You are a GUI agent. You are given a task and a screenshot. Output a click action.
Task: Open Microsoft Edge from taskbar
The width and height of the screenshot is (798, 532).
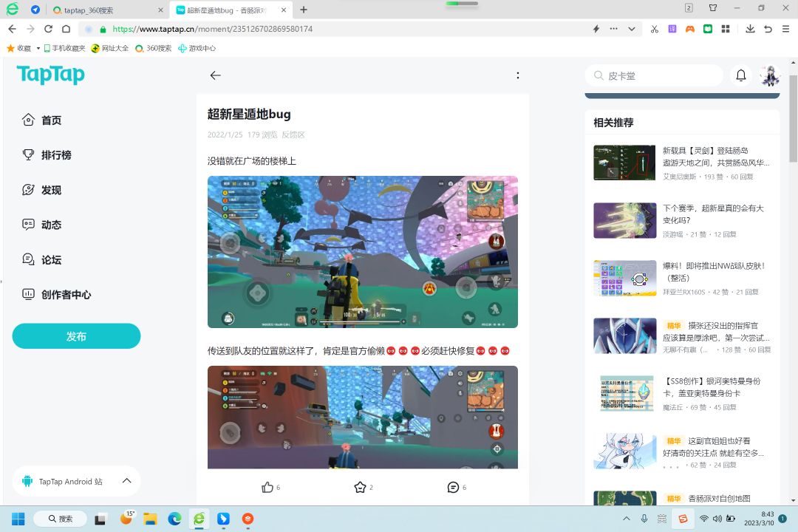pos(174,519)
